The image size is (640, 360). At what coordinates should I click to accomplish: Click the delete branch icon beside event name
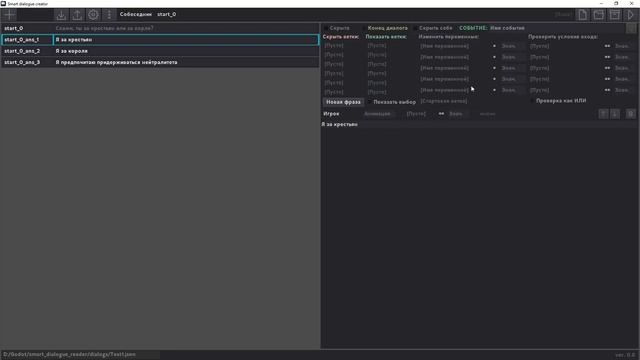631,28
